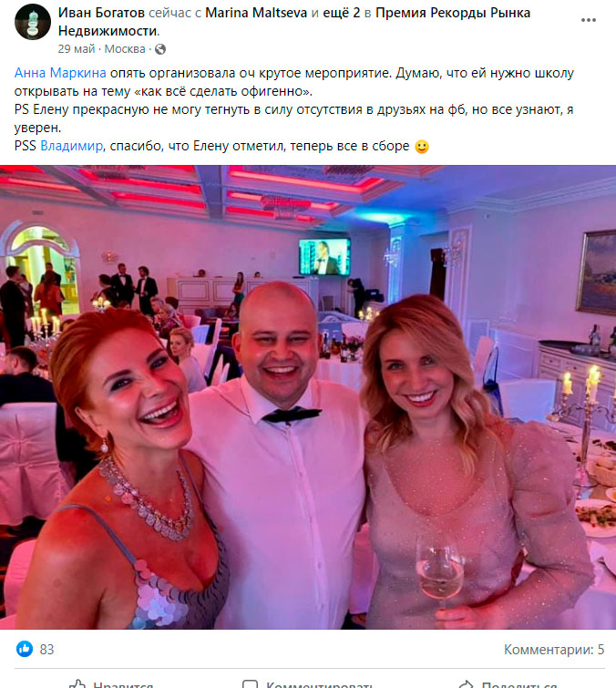The width and height of the screenshot is (616, 688).
Task: Open the Москва location link
Action: (x=125, y=48)
